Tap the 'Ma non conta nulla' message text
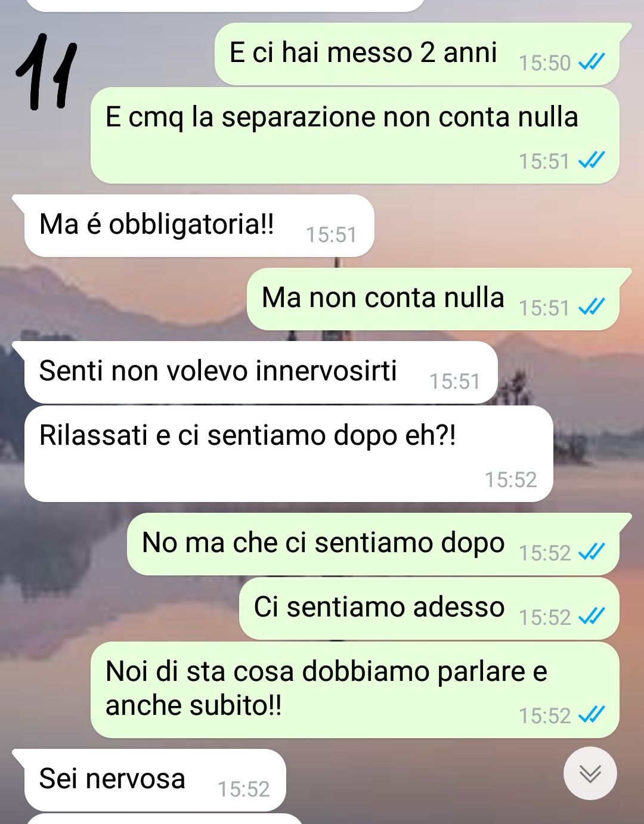The image size is (644, 824). point(383,298)
